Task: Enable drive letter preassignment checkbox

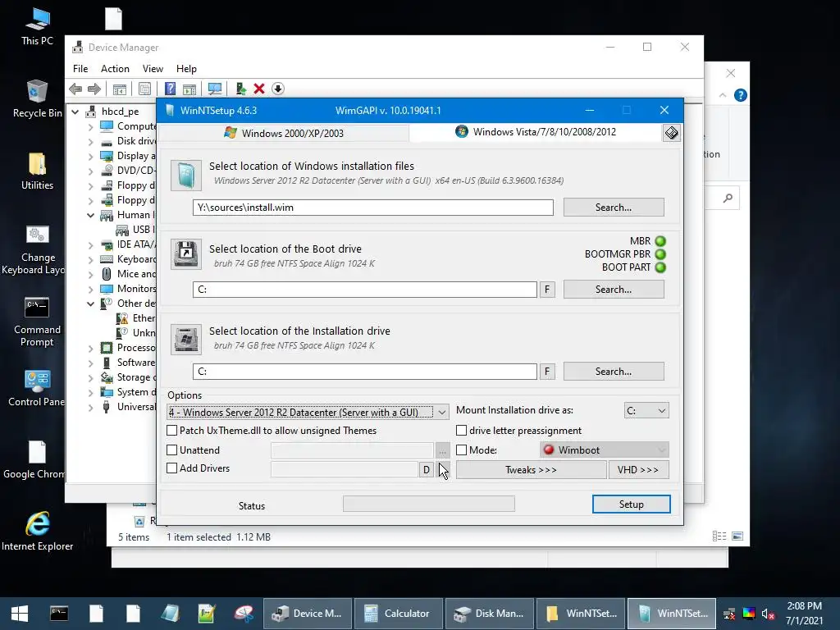Action: [x=461, y=430]
